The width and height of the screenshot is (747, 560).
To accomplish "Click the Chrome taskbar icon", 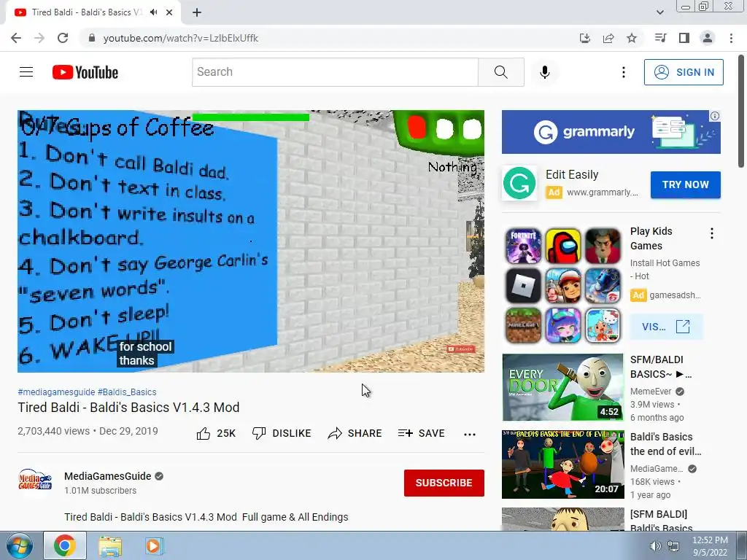I will coord(64,545).
